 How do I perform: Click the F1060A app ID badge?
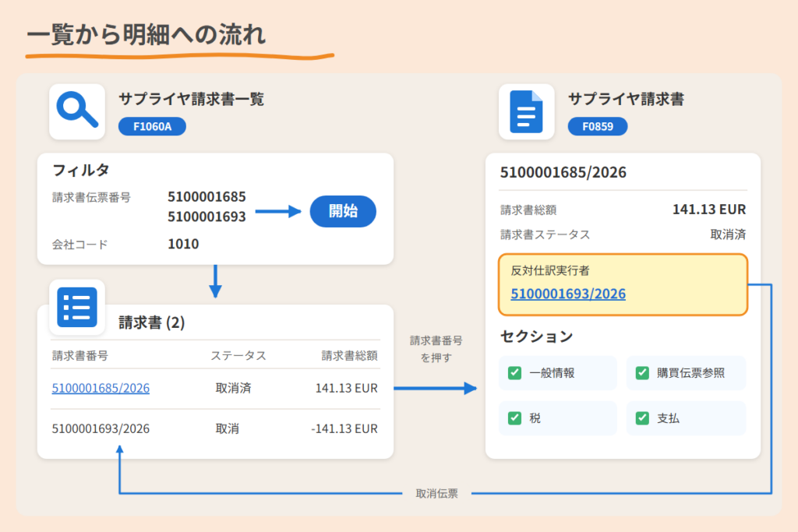point(152,127)
